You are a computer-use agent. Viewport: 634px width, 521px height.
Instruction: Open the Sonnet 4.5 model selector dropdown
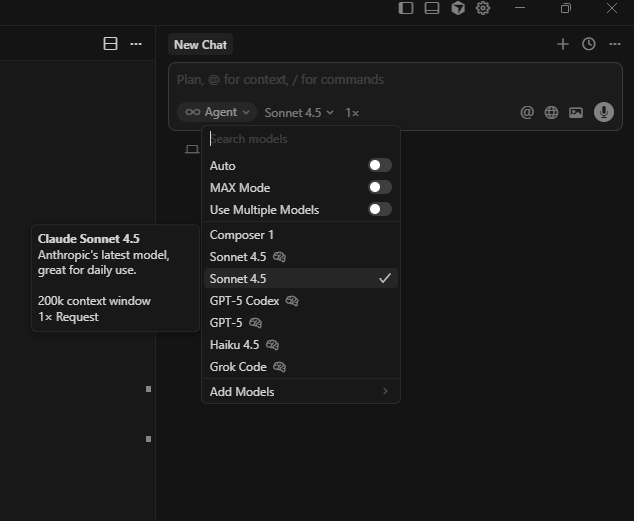[x=299, y=112]
